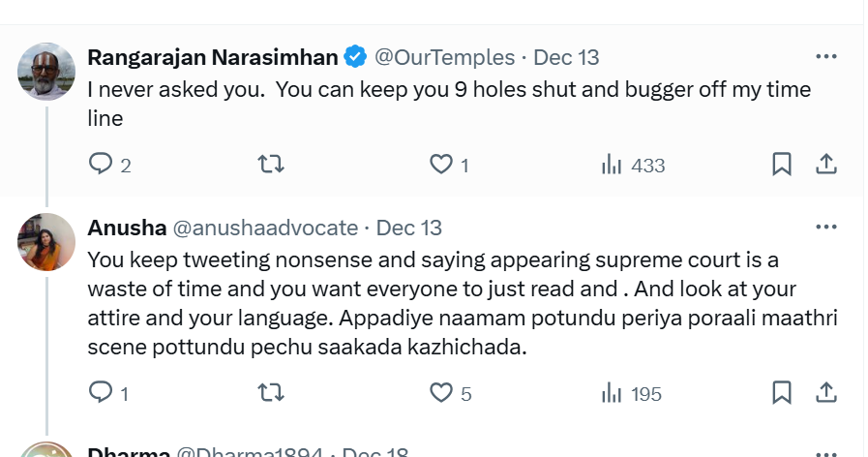This screenshot has height=457, width=868.
Task: Repost Rangarajan Narasimhan's tweet
Action: point(272,165)
